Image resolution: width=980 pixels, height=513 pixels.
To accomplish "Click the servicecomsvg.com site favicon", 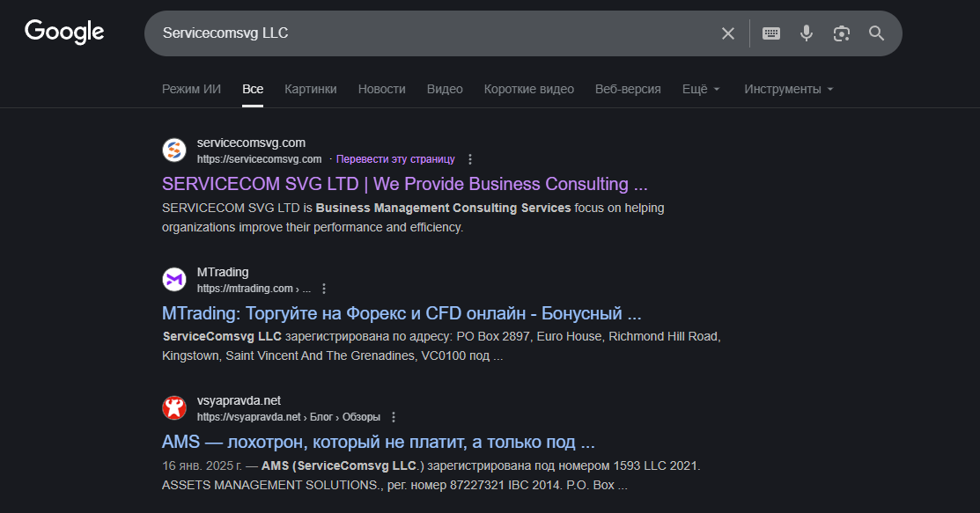I will coord(174,150).
